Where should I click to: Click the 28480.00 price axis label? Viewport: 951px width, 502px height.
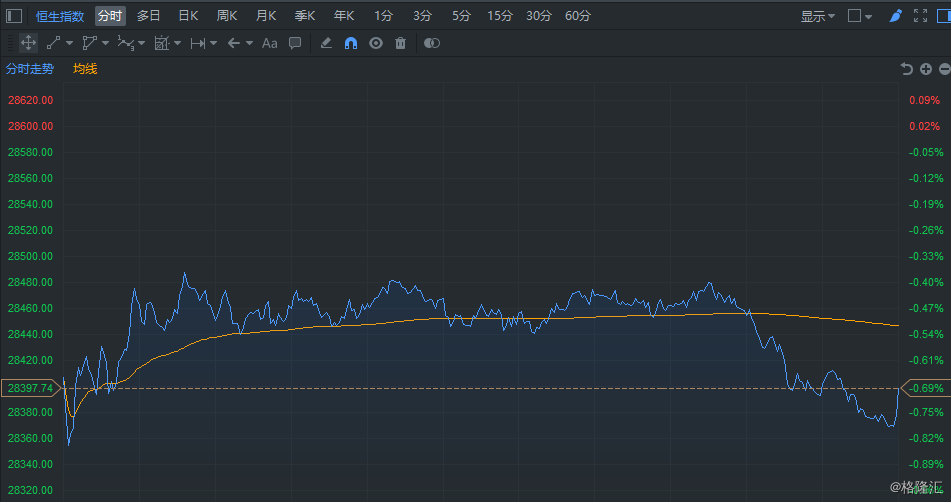30,282
